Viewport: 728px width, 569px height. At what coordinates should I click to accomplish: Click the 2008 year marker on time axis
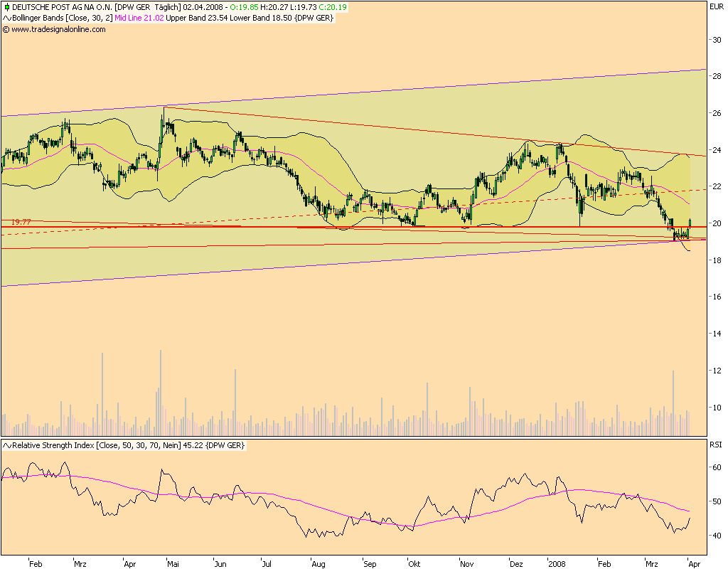(x=557, y=564)
